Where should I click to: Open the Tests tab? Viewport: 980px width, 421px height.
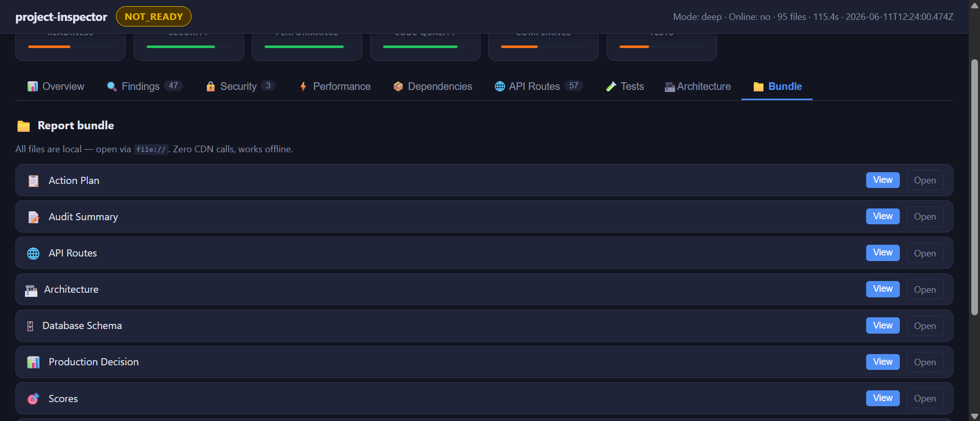625,86
